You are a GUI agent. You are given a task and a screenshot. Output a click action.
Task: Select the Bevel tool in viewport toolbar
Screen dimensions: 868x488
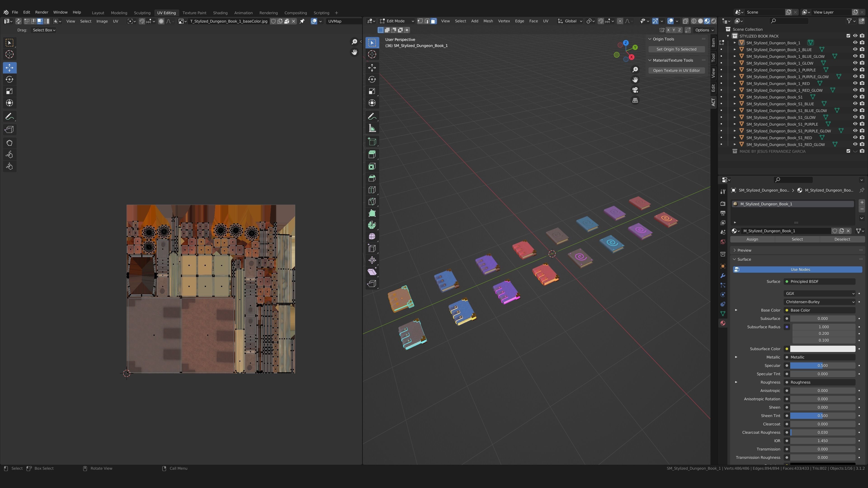(372, 178)
